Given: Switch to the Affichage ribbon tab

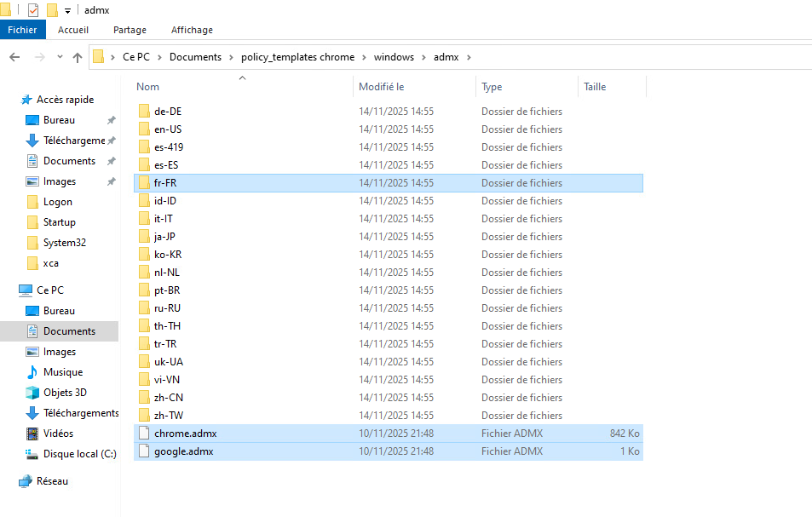Looking at the screenshot, I should 192,30.
